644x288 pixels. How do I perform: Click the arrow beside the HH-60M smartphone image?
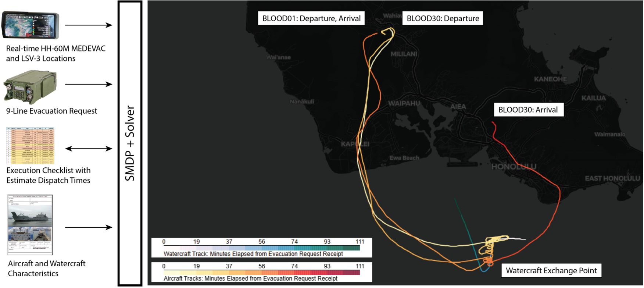[x=88, y=25]
